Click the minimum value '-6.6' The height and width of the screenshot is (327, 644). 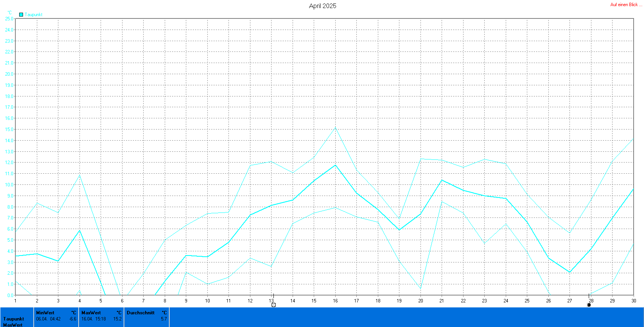(73, 319)
